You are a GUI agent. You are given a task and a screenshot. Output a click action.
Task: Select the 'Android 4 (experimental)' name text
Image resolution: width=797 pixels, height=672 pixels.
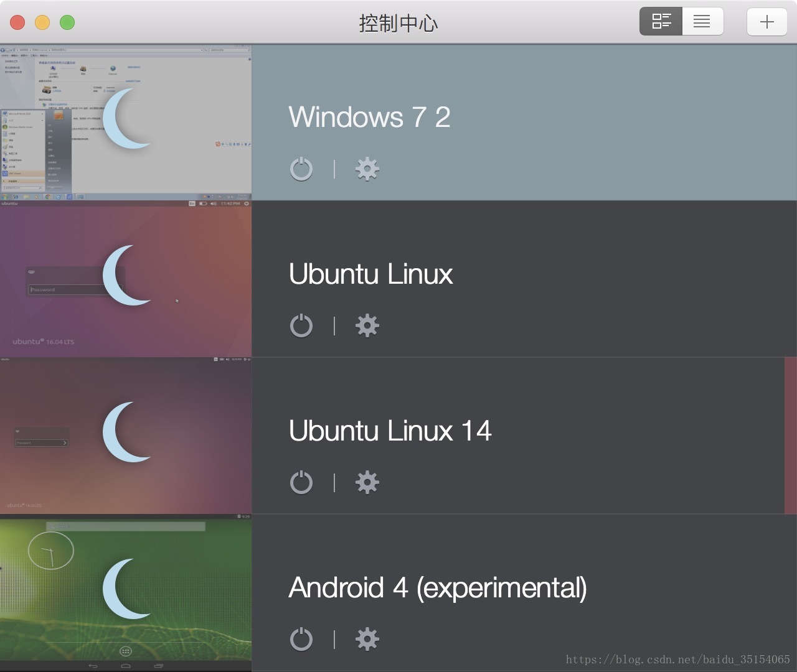(x=438, y=588)
